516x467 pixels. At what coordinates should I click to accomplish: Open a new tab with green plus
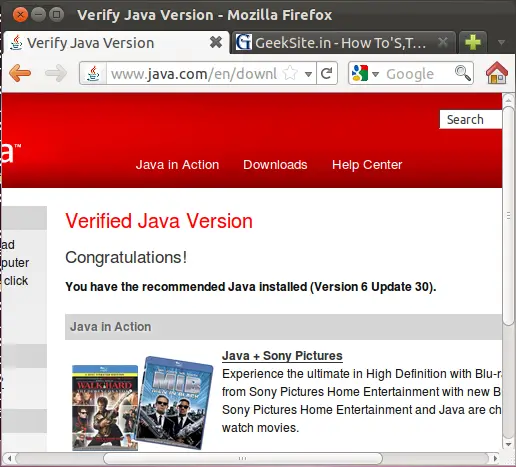coord(473,42)
